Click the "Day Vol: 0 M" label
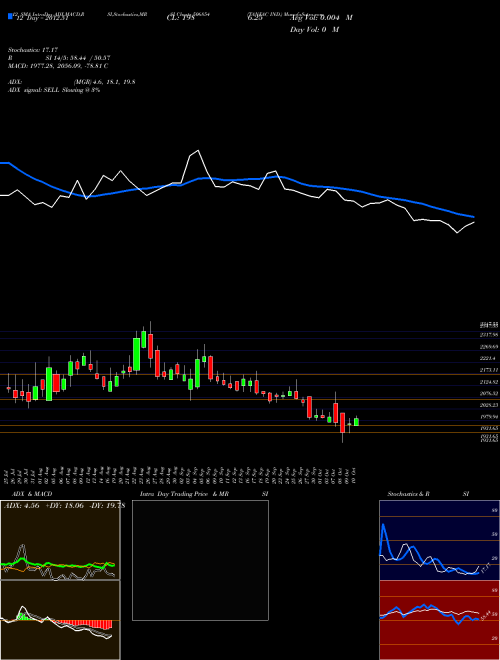 pos(314,30)
